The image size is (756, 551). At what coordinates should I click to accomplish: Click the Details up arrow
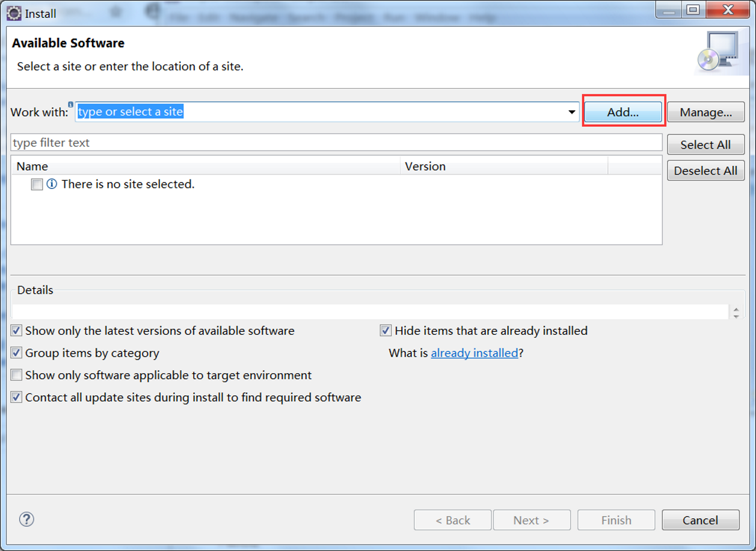click(x=736, y=309)
